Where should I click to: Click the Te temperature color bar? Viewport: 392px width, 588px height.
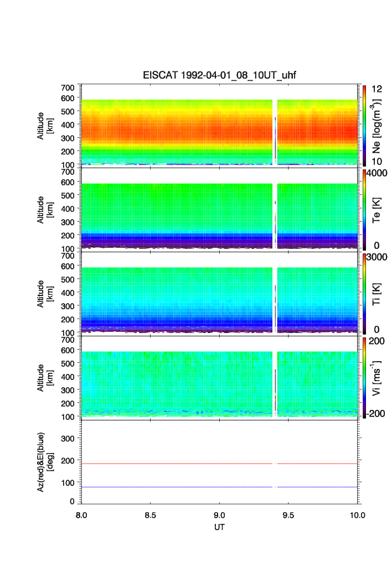364,210
